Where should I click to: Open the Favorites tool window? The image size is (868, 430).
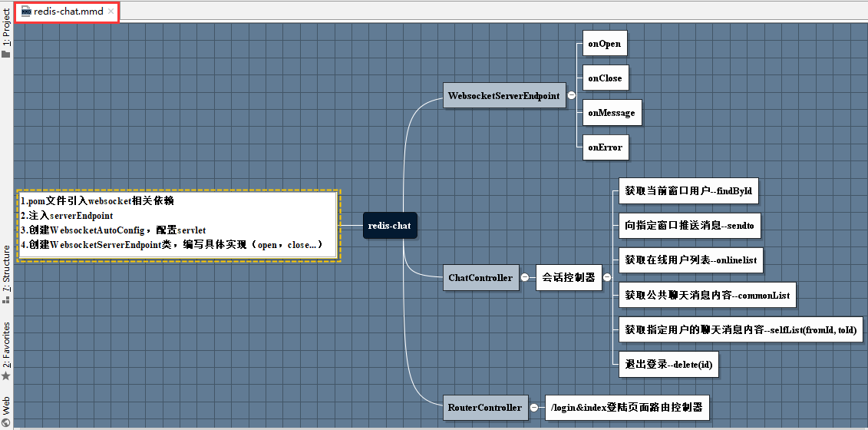click(x=6, y=344)
